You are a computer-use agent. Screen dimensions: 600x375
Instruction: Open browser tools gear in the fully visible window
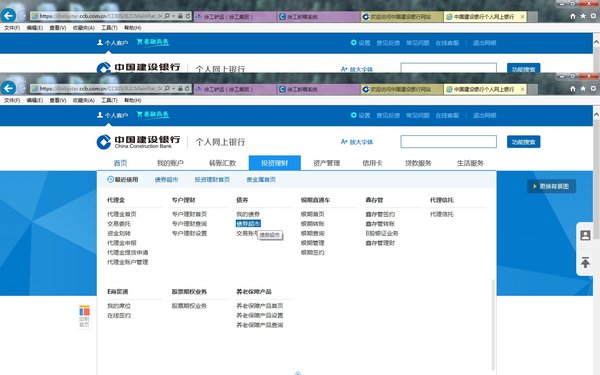pos(593,88)
